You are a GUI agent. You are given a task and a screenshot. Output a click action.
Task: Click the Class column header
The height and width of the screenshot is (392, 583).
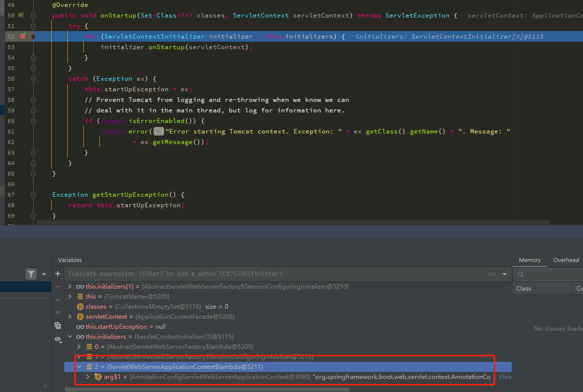click(523, 288)
